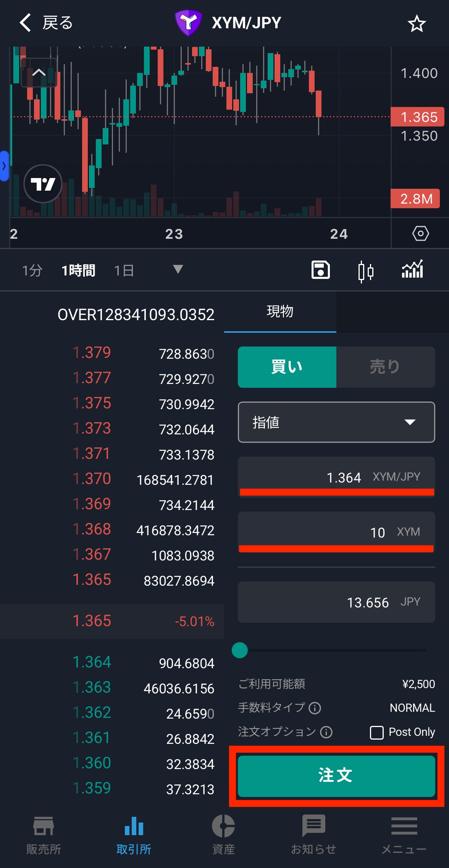This screenshot has width=449, height=868.
Task: Select the 1日 timeframe
Action: tap(124, 270)
